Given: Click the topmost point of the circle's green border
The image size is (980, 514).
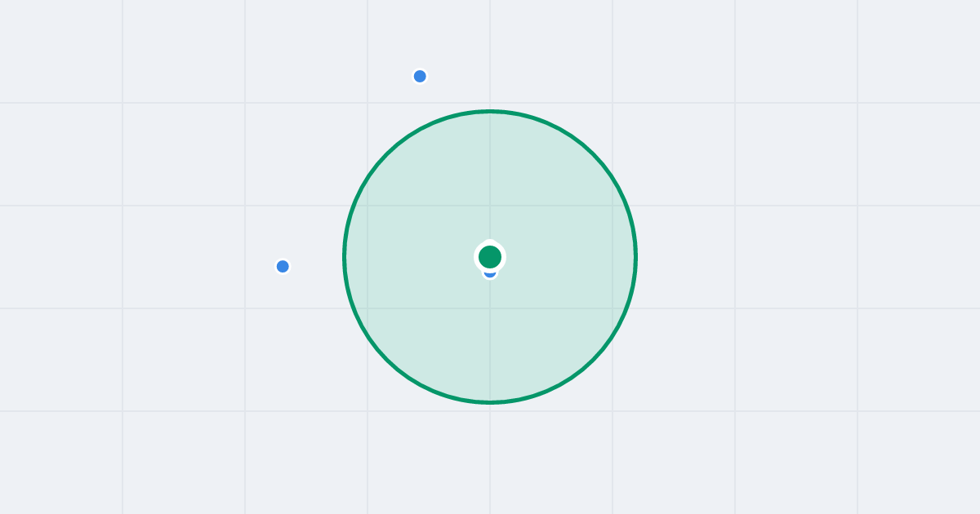Looking at the screenshot, I should point(490,111).
